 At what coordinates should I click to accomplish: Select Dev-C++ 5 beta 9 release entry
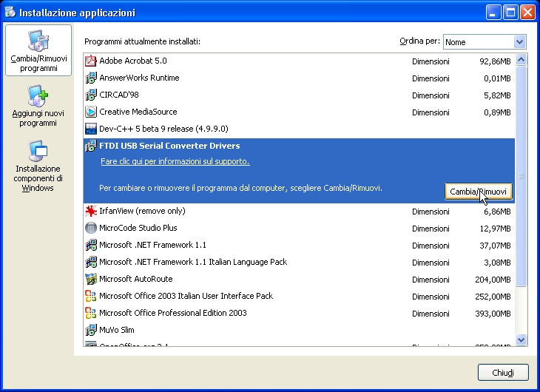click(x=299, y=129)
